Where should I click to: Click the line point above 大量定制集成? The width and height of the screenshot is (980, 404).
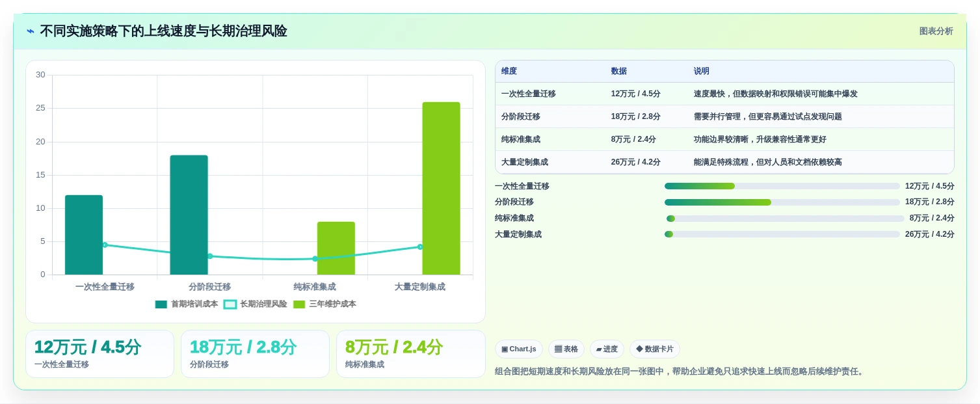click(x=420, y=247)
